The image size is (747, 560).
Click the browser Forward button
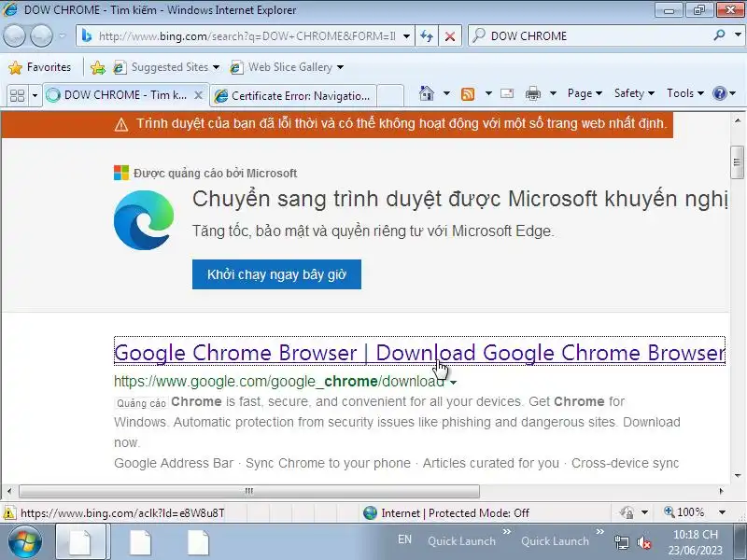click(41, 35)
